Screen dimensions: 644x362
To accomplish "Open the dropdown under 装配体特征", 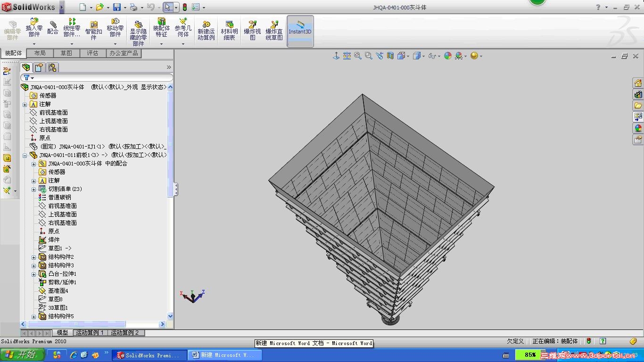I will click(x=161, y=44).
